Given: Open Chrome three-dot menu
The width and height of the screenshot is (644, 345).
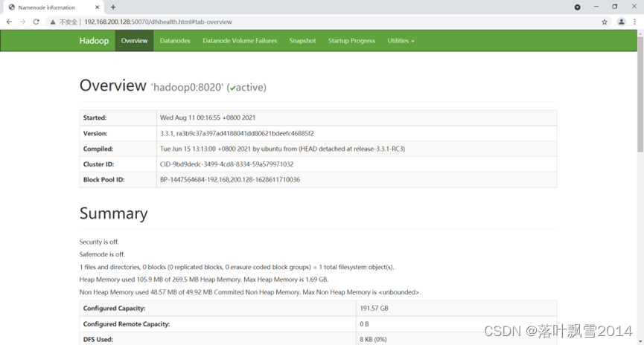Looking at the screenshot, I should 634,22.
